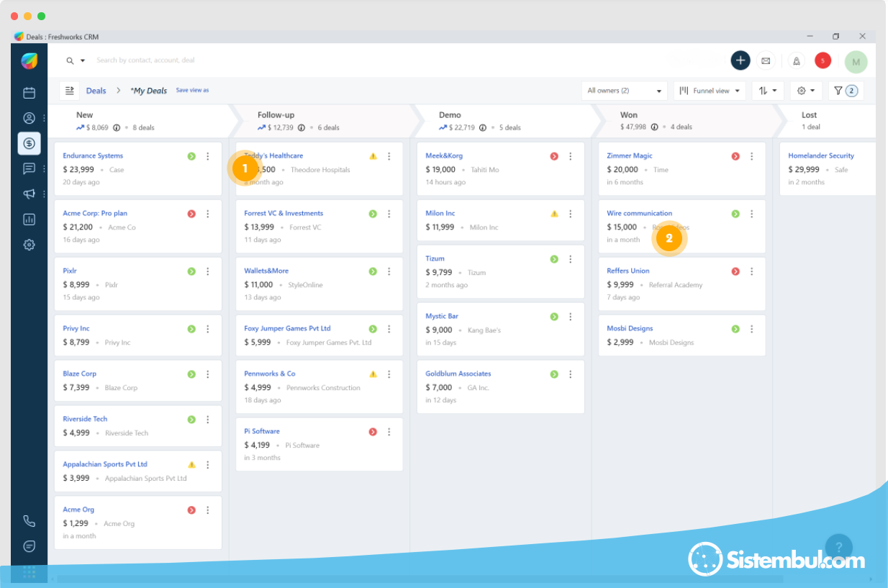
Task: Go to Deals in the breadcrumb
Action: (96, 91)
